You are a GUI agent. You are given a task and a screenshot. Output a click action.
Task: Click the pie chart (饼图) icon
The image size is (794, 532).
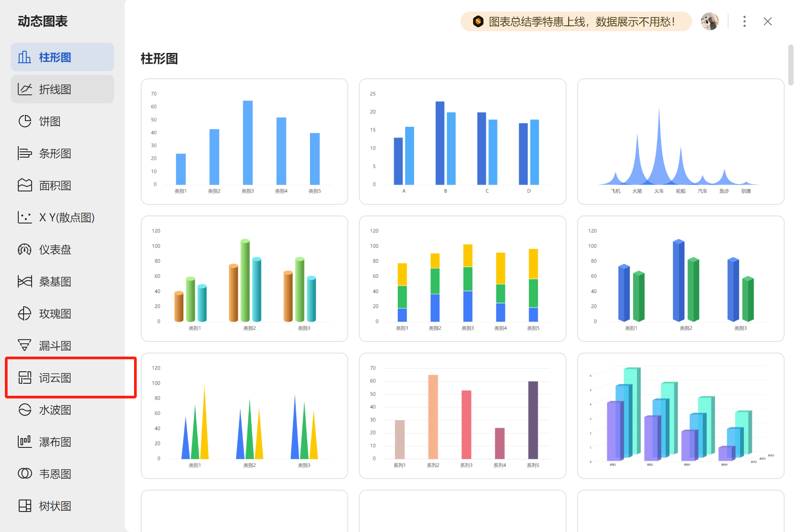pos(25,121)
